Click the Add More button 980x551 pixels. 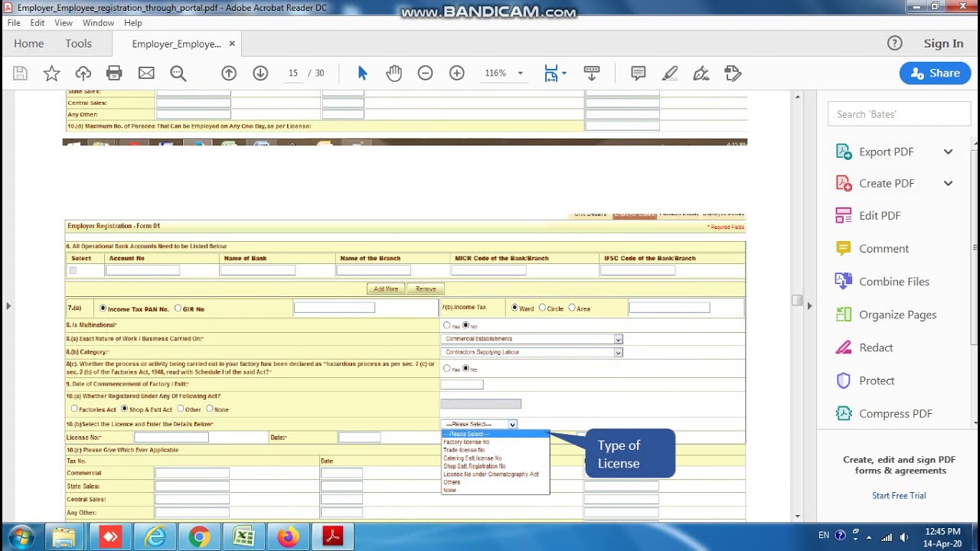tap(386, 289)
